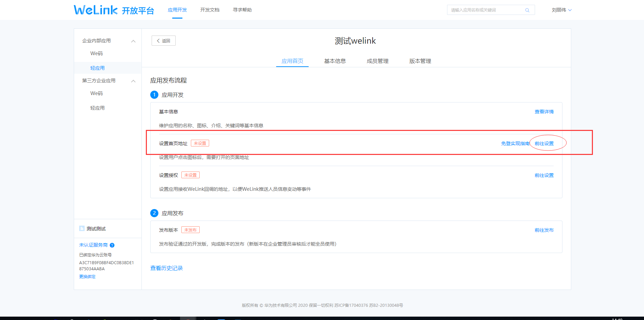Click the 应用发布 step heading
This screenshot has height=320, width=644.
[173, 213]
